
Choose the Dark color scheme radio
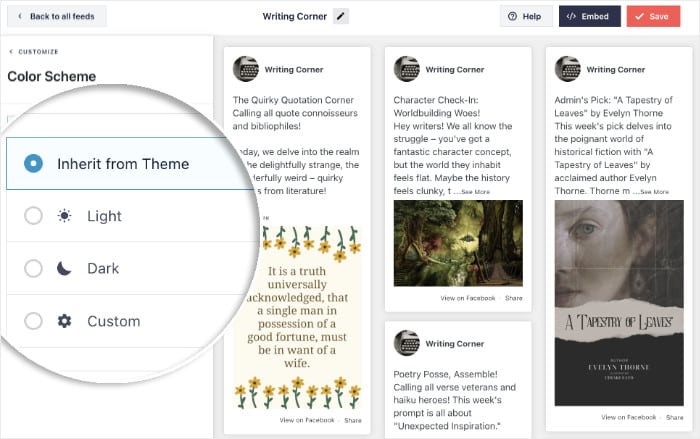(33, 269)
